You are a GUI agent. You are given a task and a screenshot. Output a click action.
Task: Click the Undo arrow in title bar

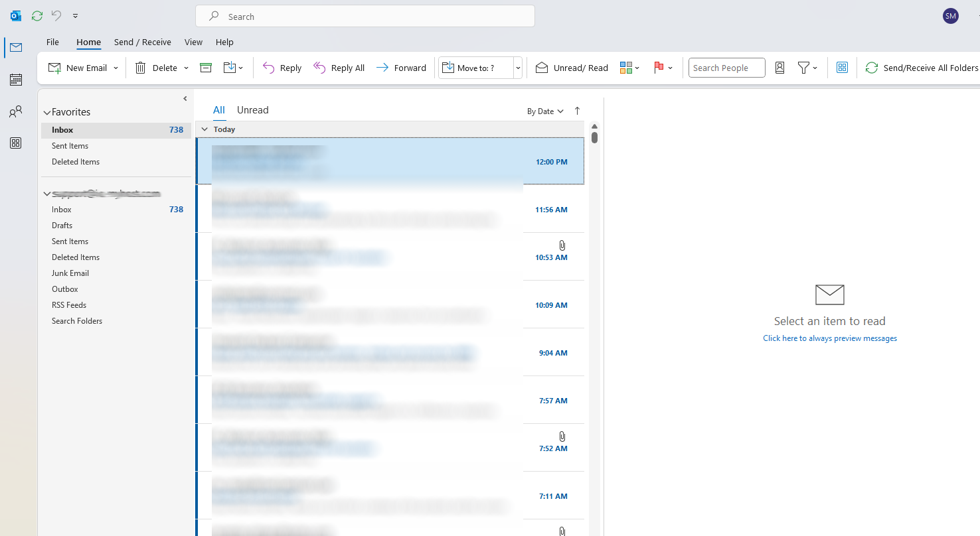tap(56, 15)
